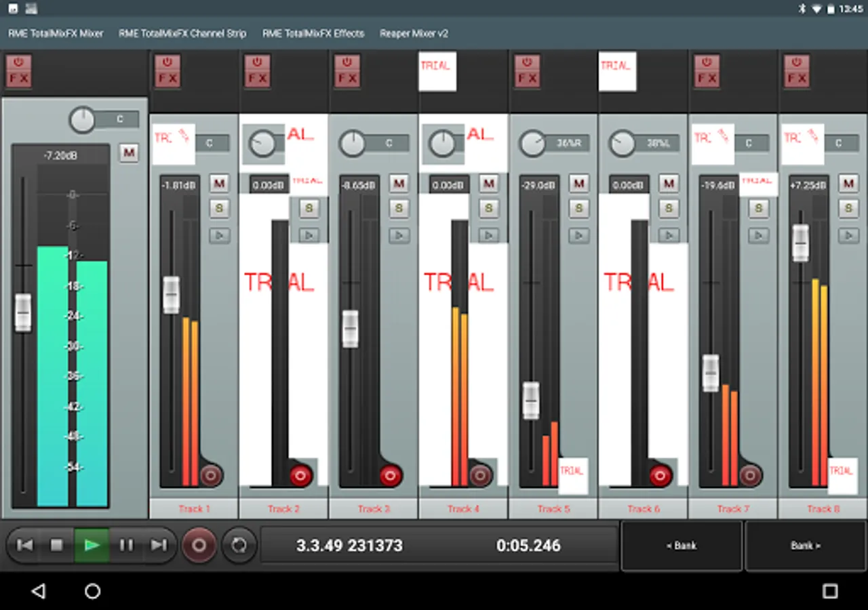
Task: Click the -7.20dB master volume value
Action: coord(60,156)
